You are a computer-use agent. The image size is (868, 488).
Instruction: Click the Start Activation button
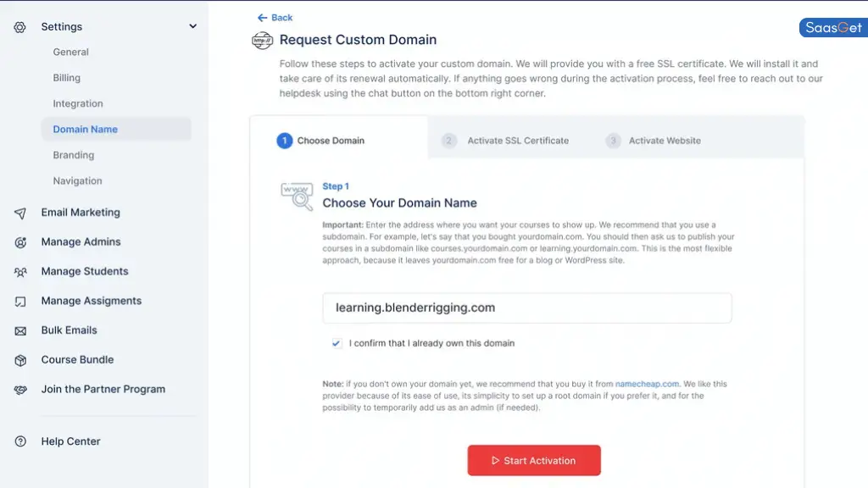534,460
